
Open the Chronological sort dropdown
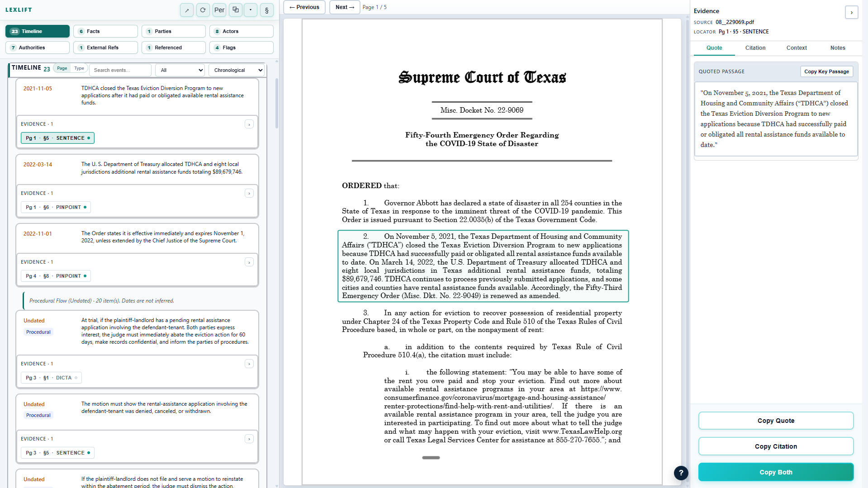237,70
